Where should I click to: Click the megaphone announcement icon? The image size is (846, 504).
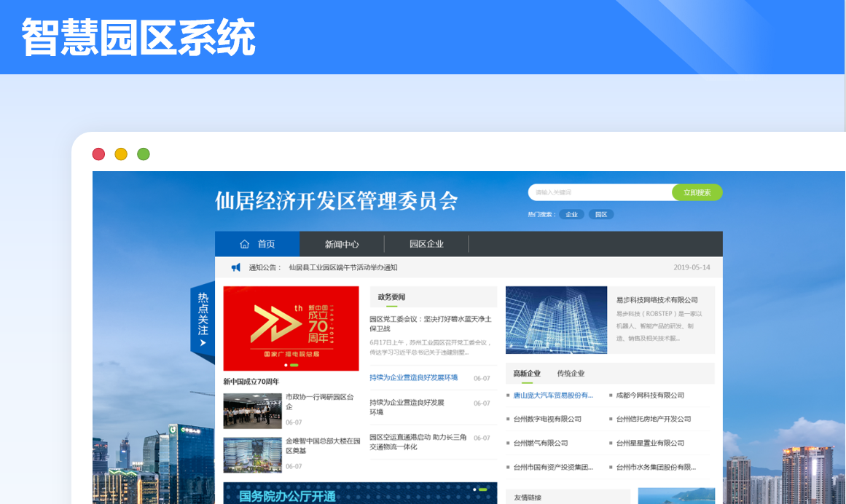[236, 267]
